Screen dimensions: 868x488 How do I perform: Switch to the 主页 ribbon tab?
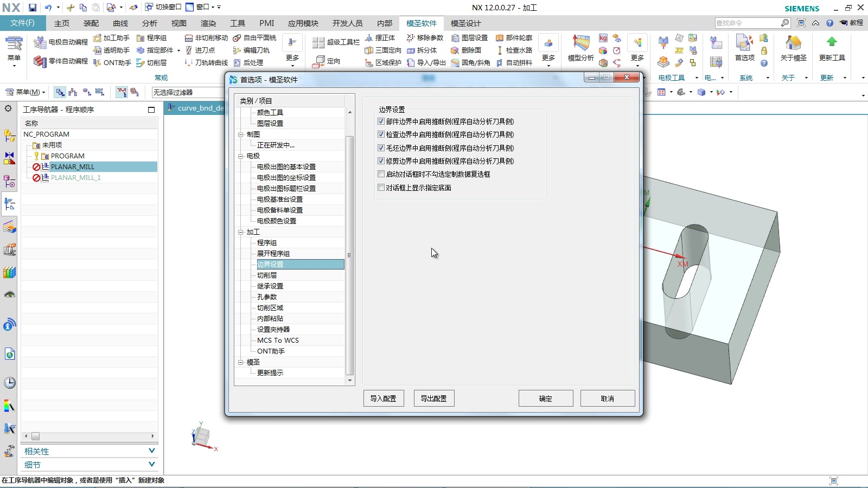62,23
